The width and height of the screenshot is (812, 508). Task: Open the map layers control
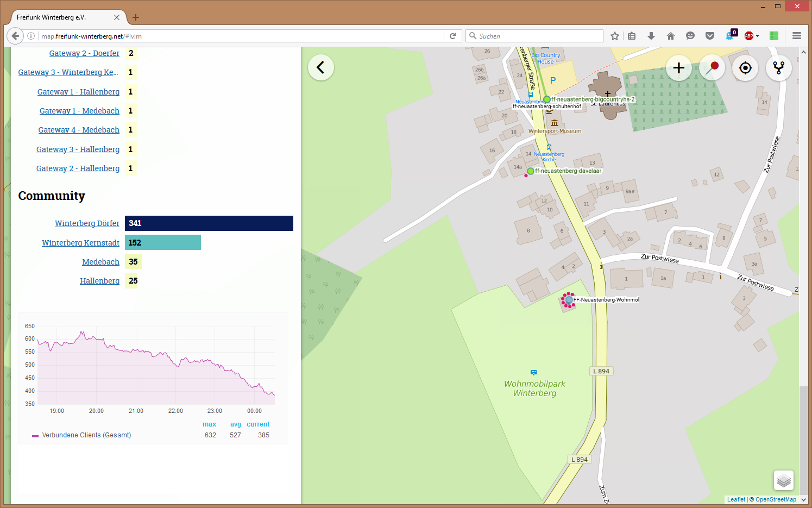(x=783, y=480)
